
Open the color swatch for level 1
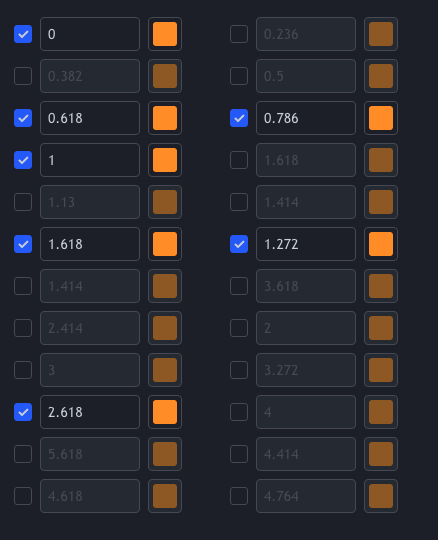(165, 160)
